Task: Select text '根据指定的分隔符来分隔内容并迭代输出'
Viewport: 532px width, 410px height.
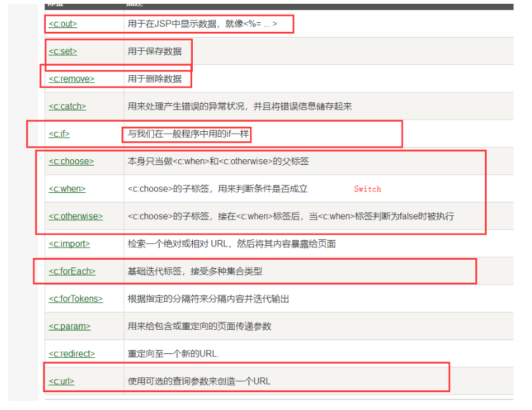Action: click(208, 299)
